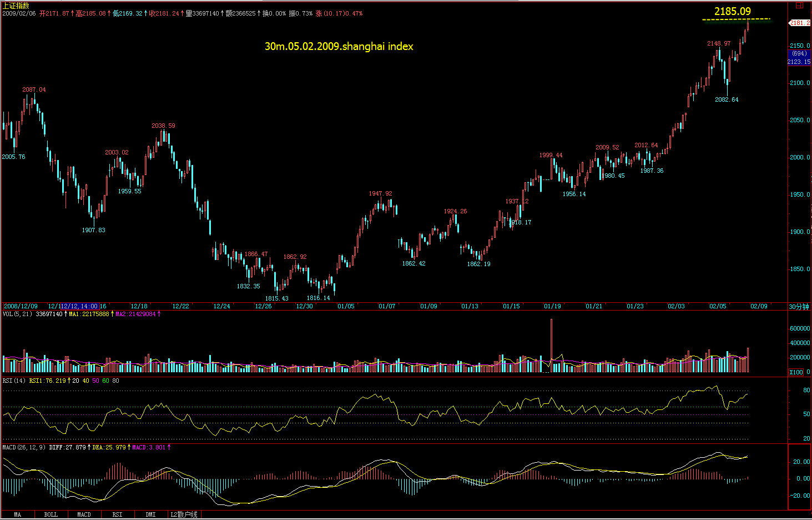Select the RSI indicator tab
This screenshot has height=520, width=812.
pos(118,514)
